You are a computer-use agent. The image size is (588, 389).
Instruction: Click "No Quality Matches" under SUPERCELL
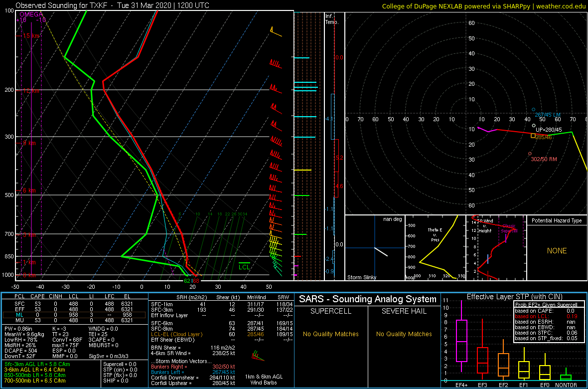pyautogui.click(x=330, y=334)
